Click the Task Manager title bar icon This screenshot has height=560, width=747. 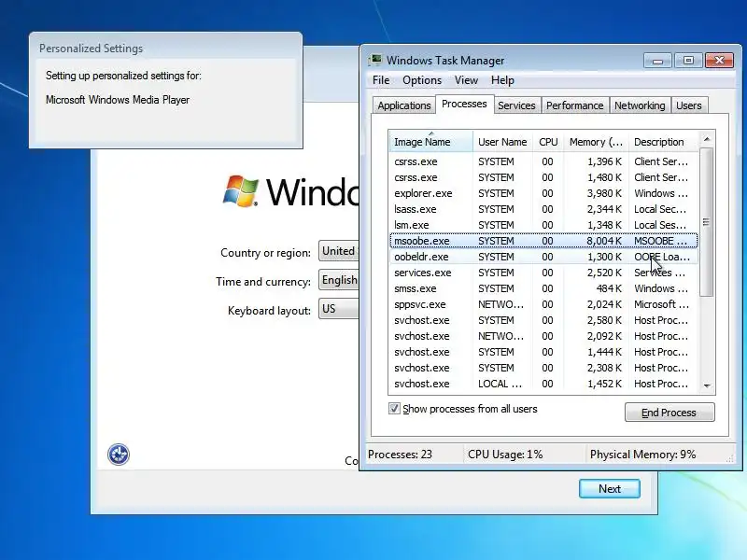point(376,60)
